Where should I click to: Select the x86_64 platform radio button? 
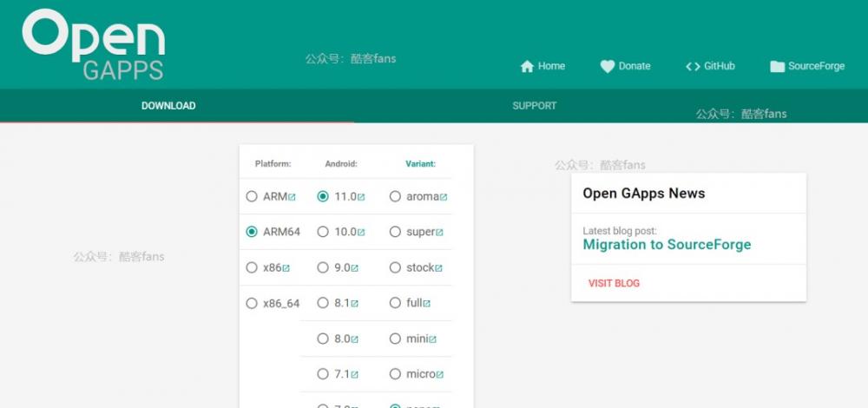coord(252,303)
